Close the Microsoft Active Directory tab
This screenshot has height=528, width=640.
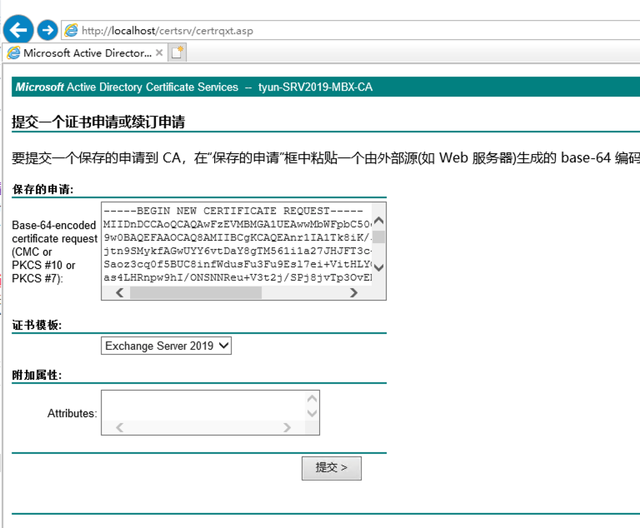coord(159,53)
